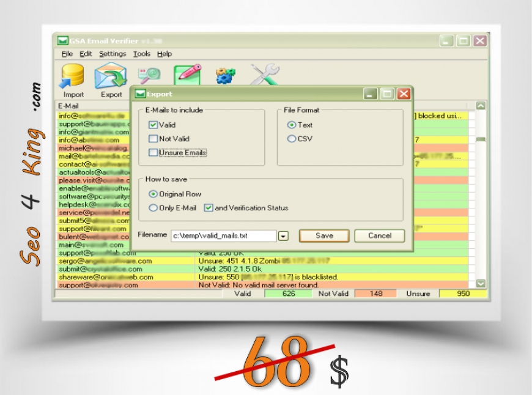532x395 pixels.
Task: Choose CSV file format
Action: (x=292, y=139)
